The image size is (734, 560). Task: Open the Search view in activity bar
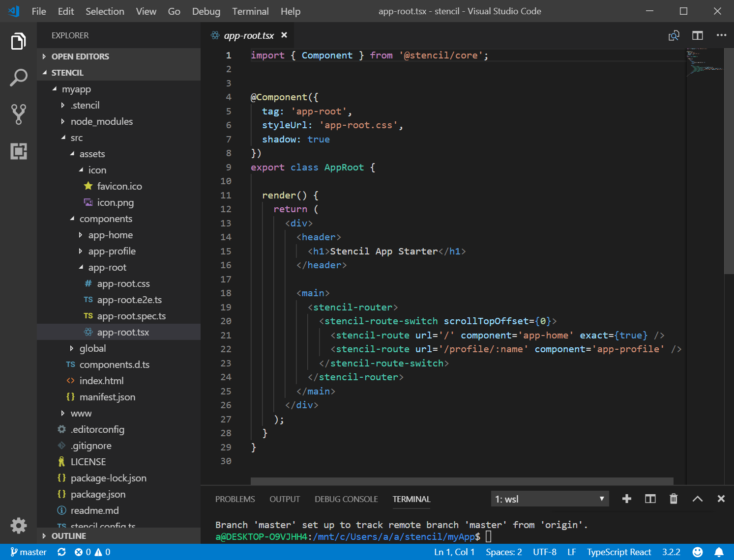[18, 78]
